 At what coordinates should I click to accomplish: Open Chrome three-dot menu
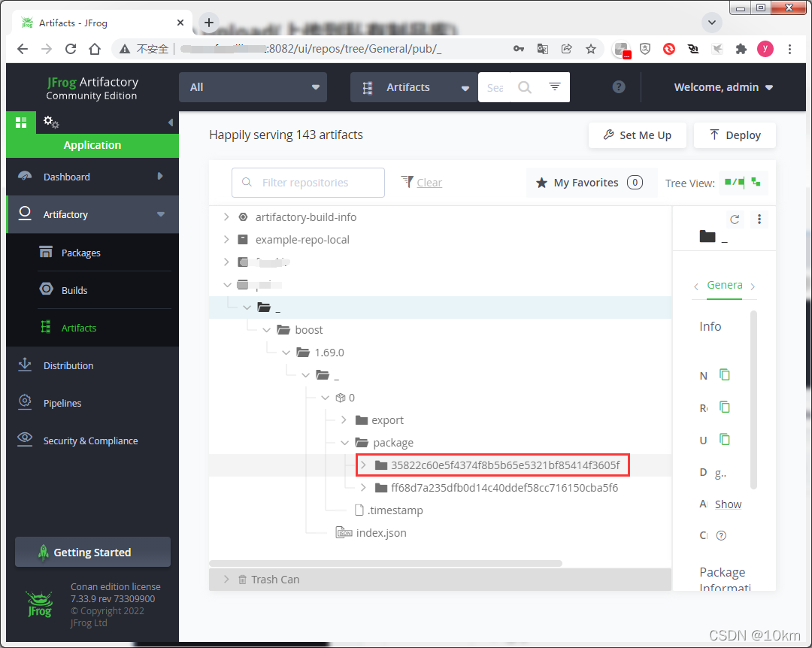tap(789, 49)
